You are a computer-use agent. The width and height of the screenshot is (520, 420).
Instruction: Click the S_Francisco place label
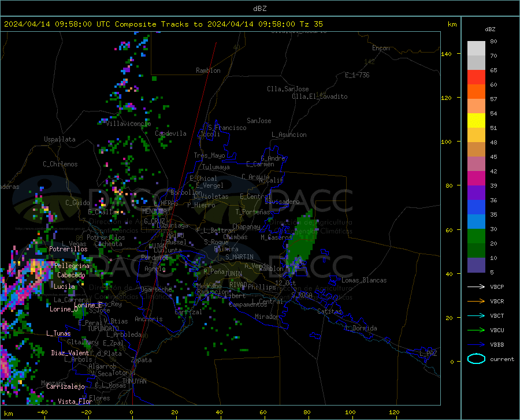pyautogui.click(x=227, y=128)
